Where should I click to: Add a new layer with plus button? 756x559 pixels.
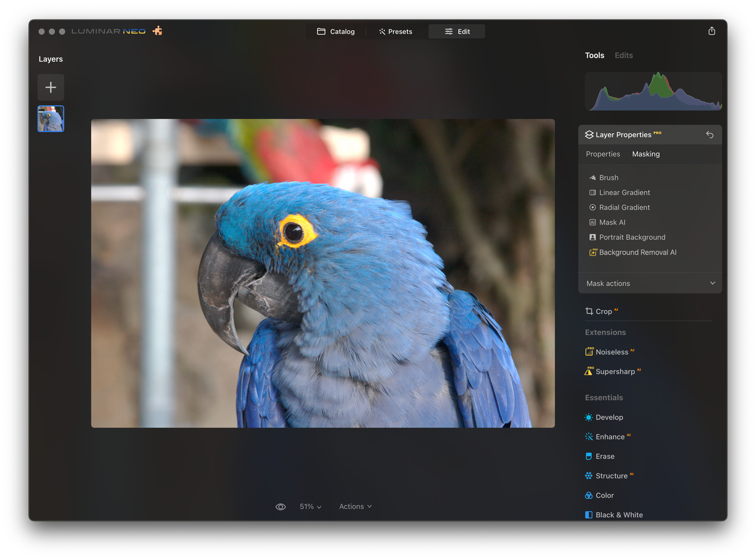(x=51, y=87)
